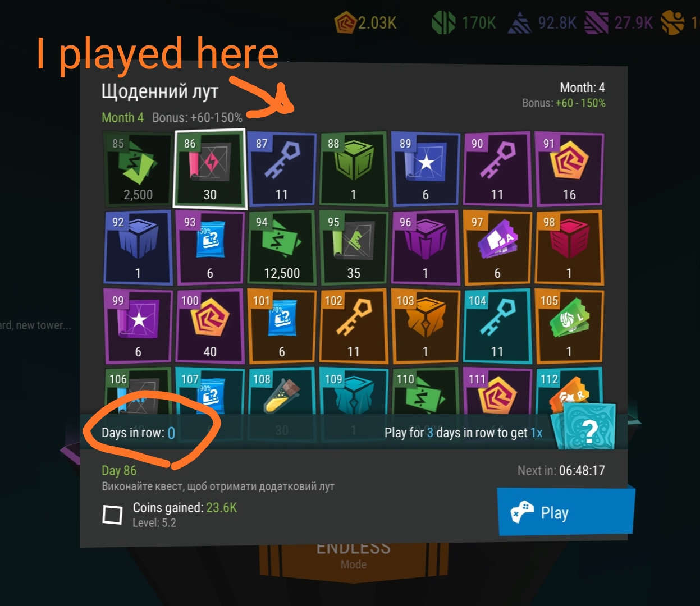
Task: Tap the day 97 purple ticket reward
Action: pyautogui.click(x=497, y=247)
